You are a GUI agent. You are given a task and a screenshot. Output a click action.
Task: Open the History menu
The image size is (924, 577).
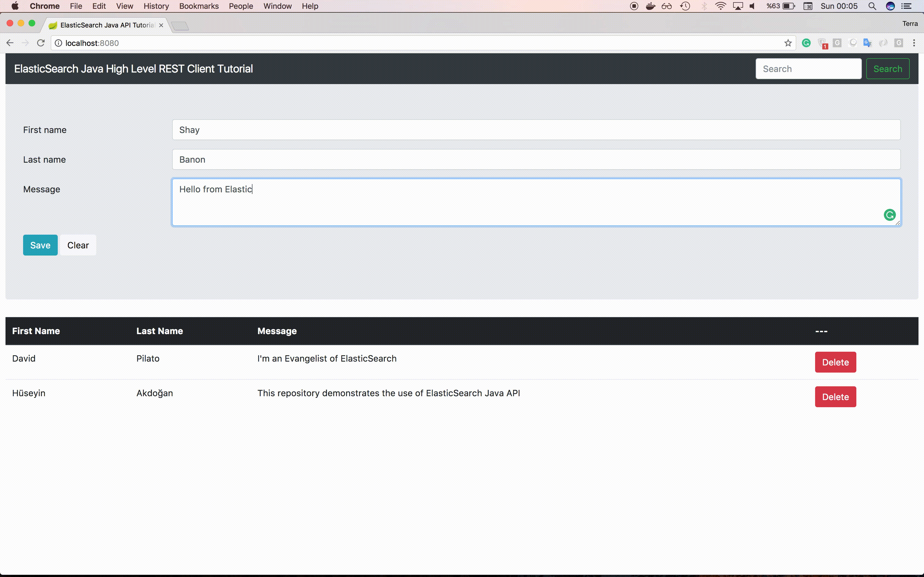[x=156, y=6]
